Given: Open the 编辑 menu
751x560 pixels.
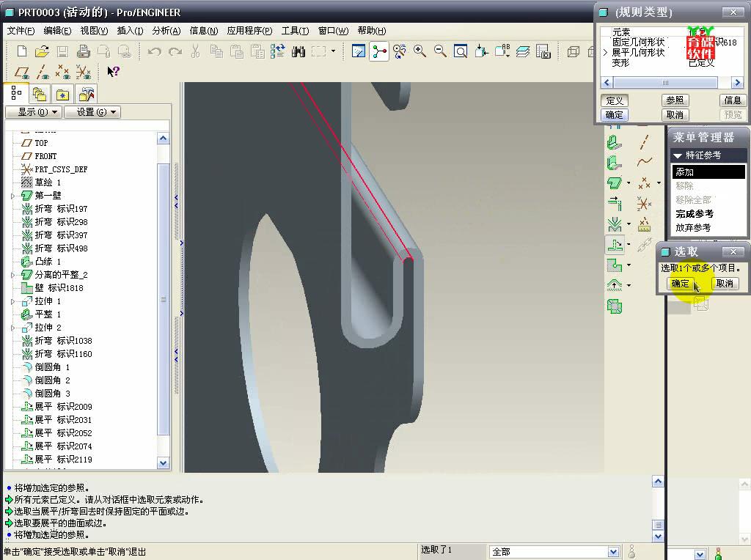Looking at the screenshot, I should pyautogui.click(x=57, y=31).
